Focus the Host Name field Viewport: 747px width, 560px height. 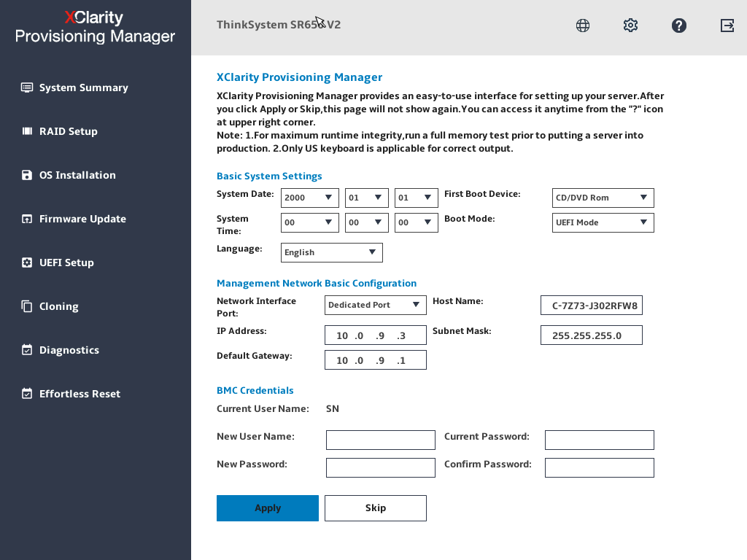click(x=591, y=306)
